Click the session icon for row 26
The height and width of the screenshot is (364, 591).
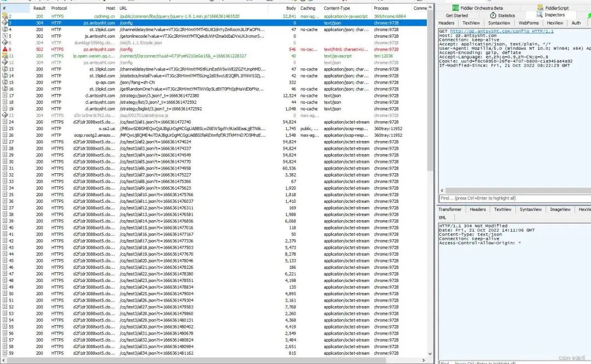[x=5, y=135]
